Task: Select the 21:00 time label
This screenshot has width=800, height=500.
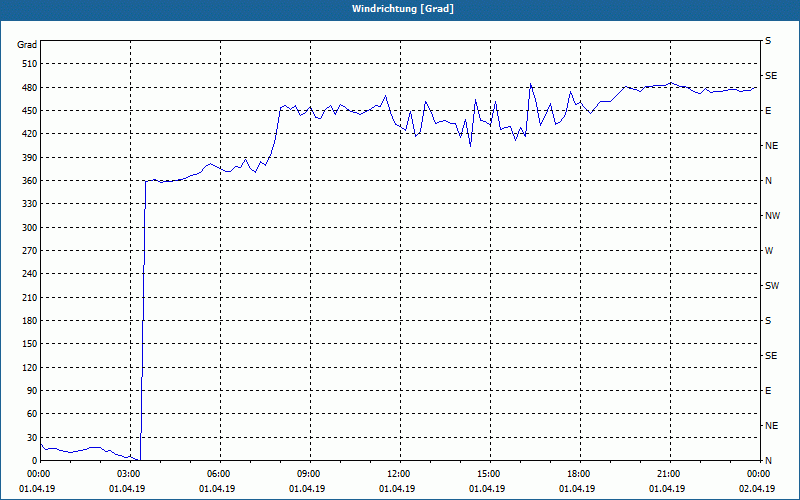Action: coord(667,474)
